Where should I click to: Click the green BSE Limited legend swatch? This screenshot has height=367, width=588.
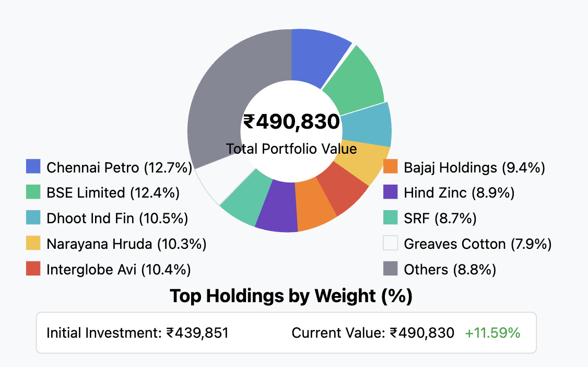(33, 192)
